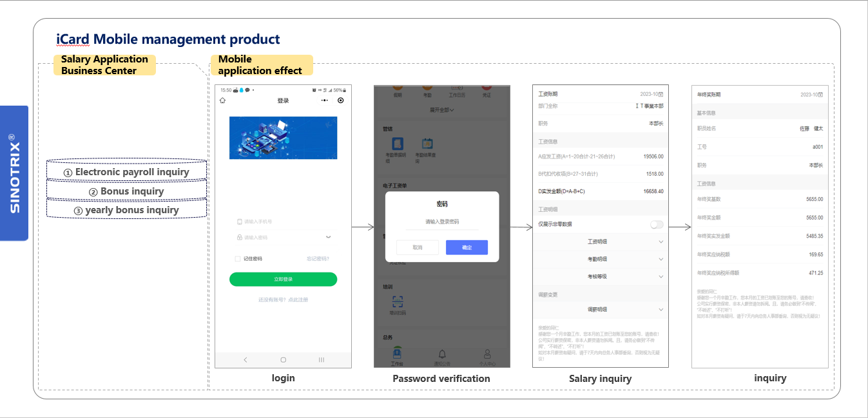Expand the 考核等级 section
The height and width of the screenshot is (418, 868).
coord(601,276)
